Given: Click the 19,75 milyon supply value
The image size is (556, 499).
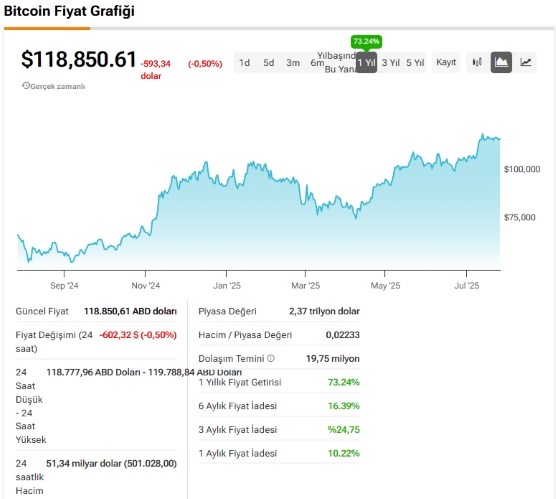Looking at the screenshot, I should tap(333, 359).
